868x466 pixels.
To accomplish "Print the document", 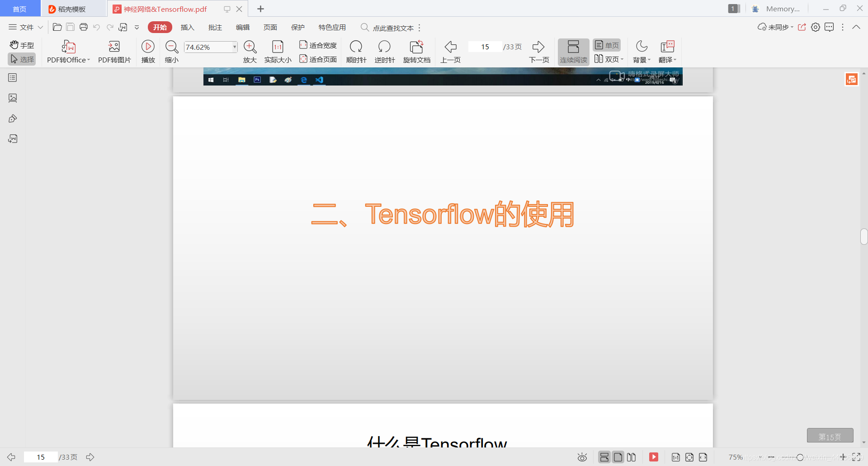I will 84,27.
